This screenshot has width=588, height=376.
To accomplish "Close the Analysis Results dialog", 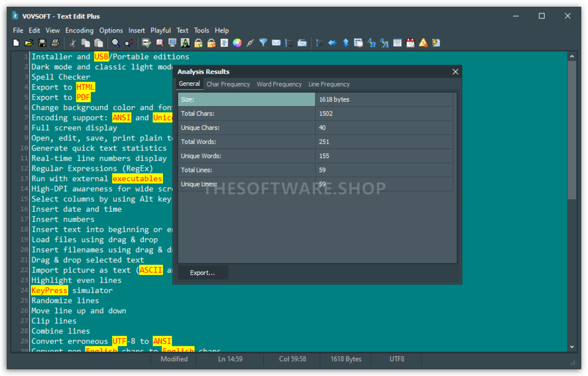I will 455,72.
